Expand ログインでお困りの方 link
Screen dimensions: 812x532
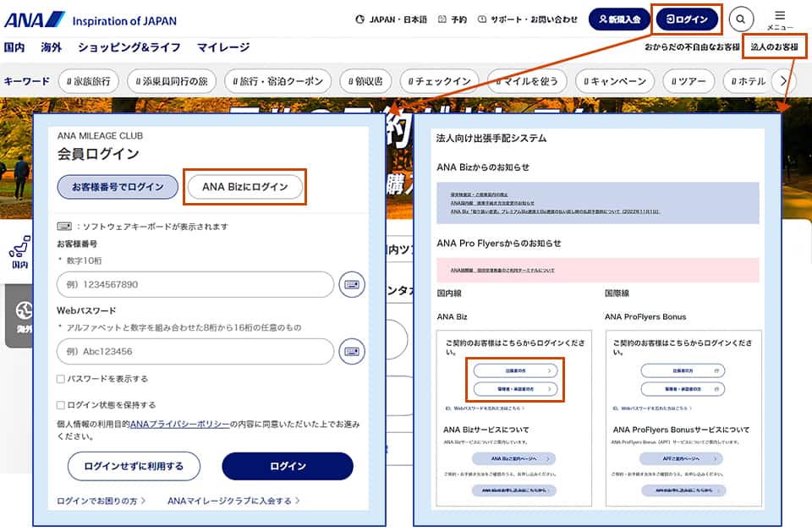pos(101,501)
